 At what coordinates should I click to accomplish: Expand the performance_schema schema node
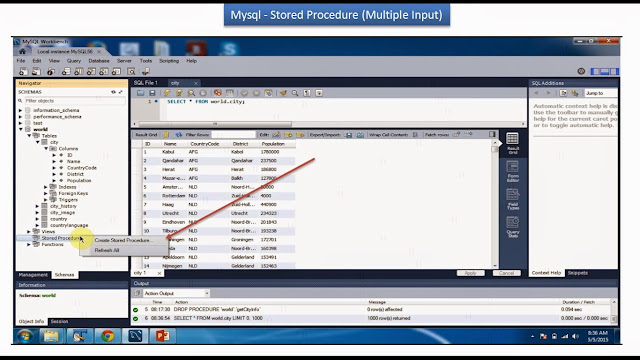tap(20, 117)
